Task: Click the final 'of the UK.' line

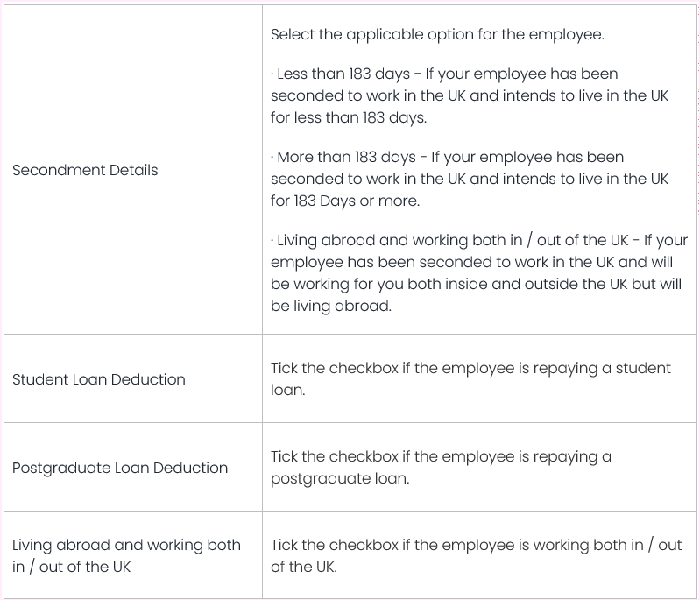Action: [303, 567]
